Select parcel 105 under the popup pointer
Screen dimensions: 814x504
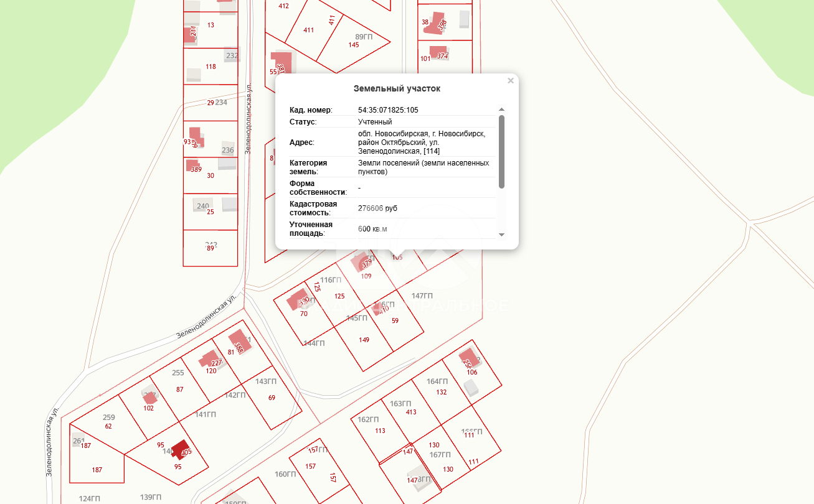[397, 257]
